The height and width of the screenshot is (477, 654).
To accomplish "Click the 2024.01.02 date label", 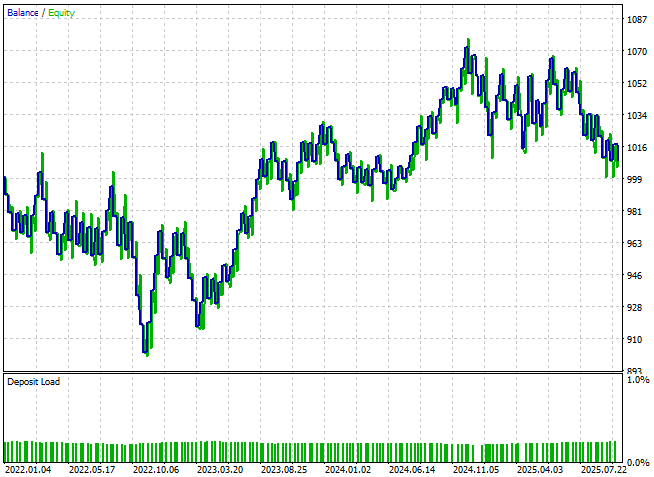I will tap(348, 470).
